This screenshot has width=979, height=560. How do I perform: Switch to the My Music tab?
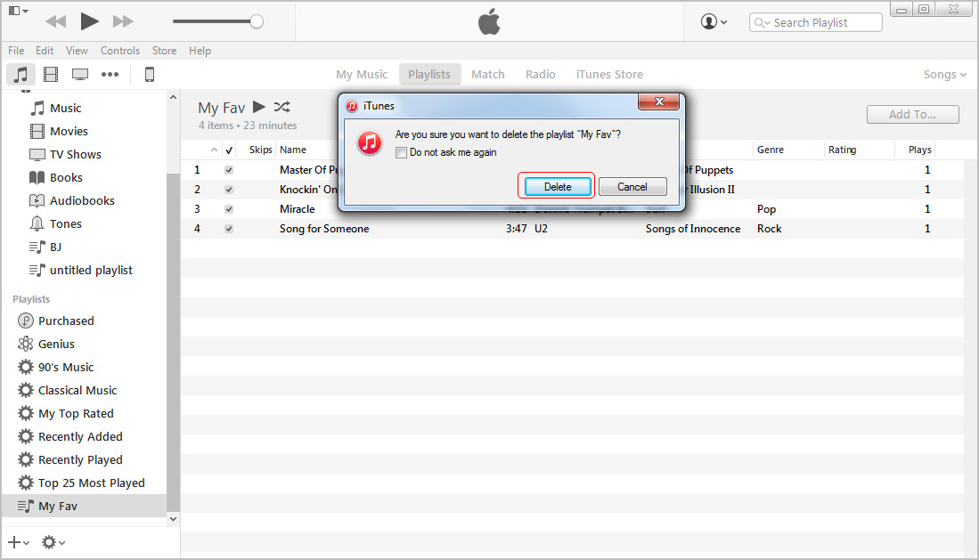coord(362,74)
